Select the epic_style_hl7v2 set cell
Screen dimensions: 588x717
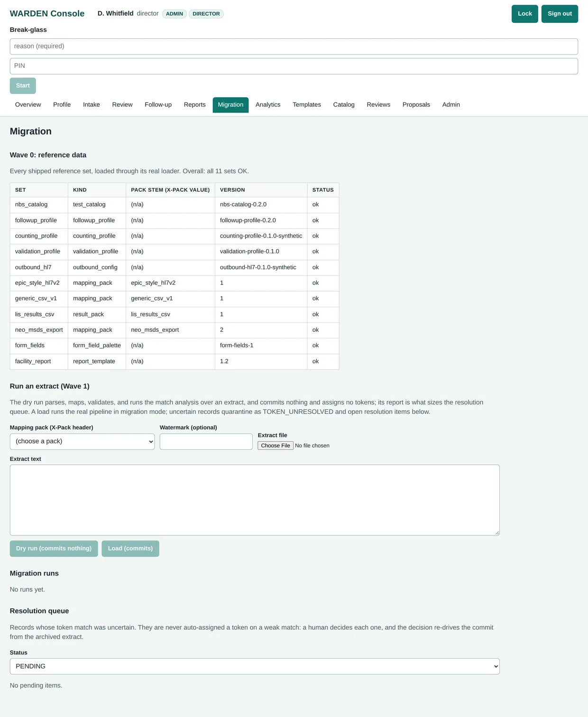pyautogui.click(x=39, y=283)
